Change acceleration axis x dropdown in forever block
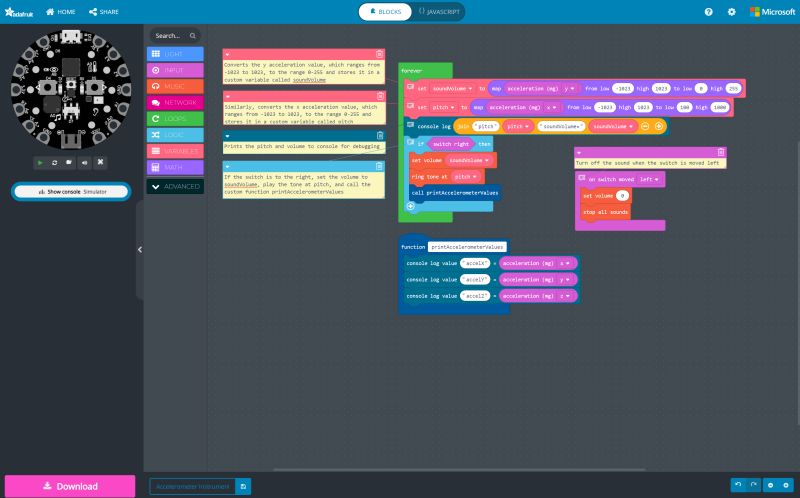Screen dimensions: 800x498 pos(552,108)
